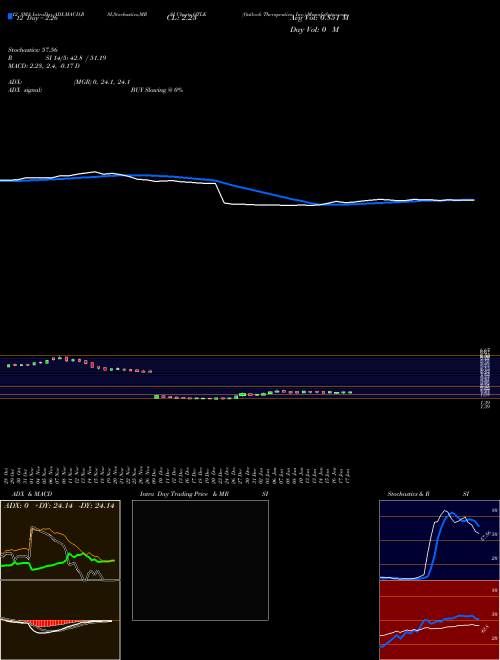
Task: Click the 'Avg Vol: 0.351 M' label
Action: (x=319, y=18)
